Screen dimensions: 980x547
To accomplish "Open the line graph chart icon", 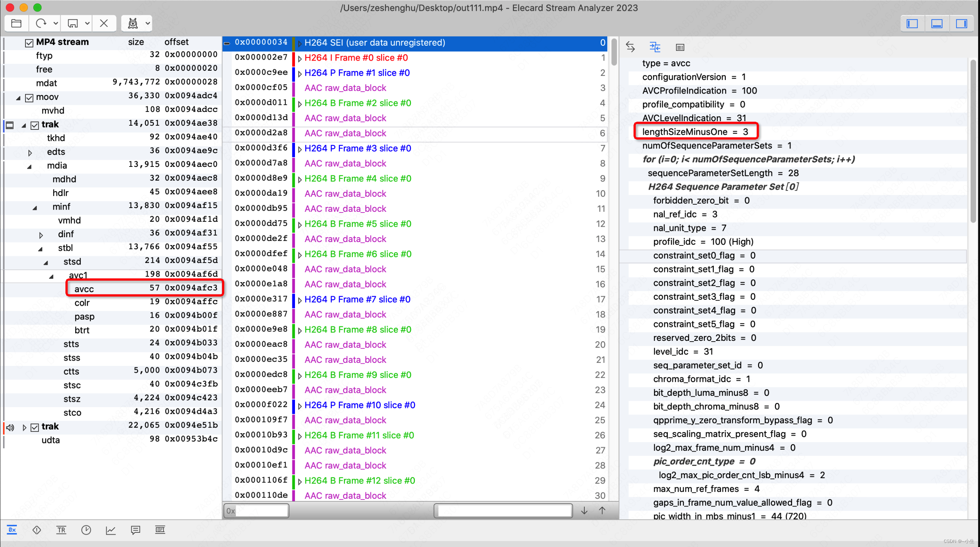I will (111, 529).
